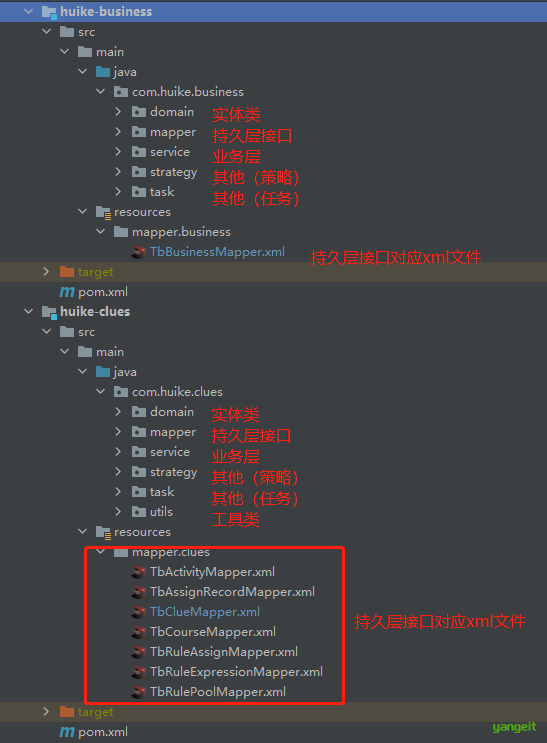Image resolution: width=547 pixels, height=743 pixels.
Task: Click the resources folder icon under huike-clues
Action: [103, 532]
